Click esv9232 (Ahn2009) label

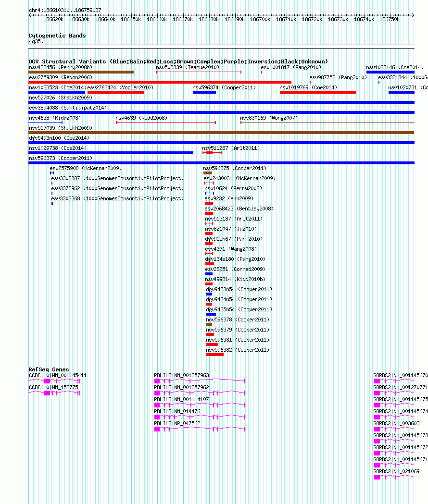(229, 198)
